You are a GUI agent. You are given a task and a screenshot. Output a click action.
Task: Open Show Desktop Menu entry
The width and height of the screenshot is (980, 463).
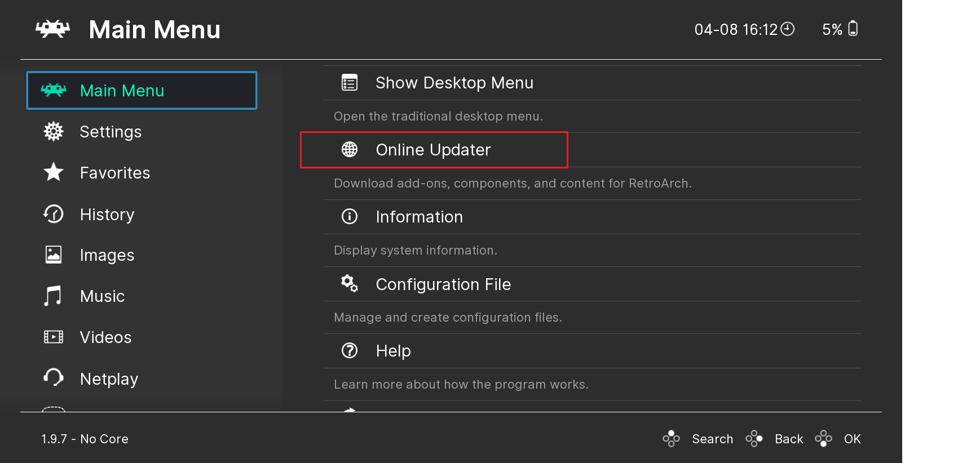tap(592, 83)
